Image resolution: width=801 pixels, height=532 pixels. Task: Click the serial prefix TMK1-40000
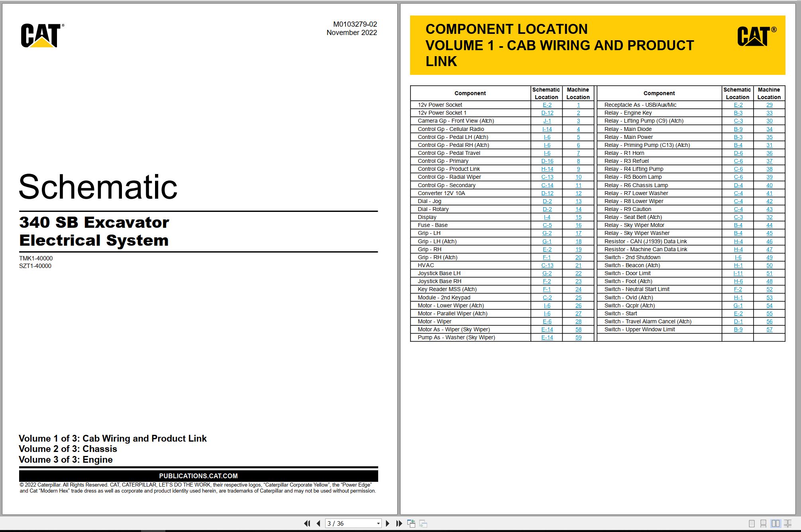click(36, 258)
